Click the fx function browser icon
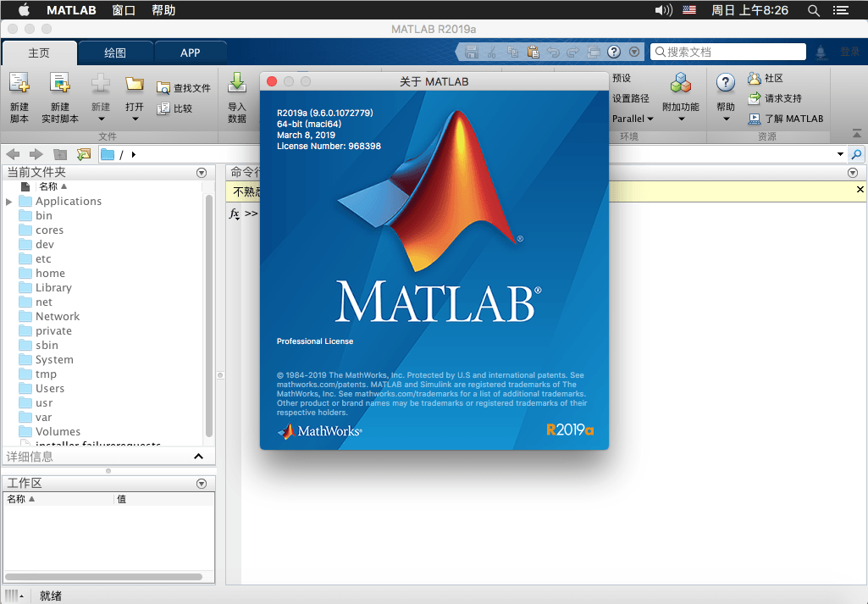The height and width of the screenshot is (604, 868). (235, 213)
